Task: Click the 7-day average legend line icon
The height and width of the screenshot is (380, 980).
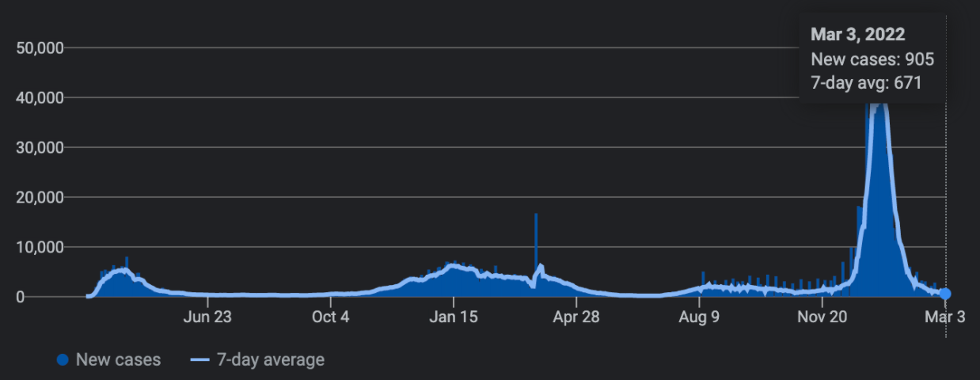Action: coord(200,360)
